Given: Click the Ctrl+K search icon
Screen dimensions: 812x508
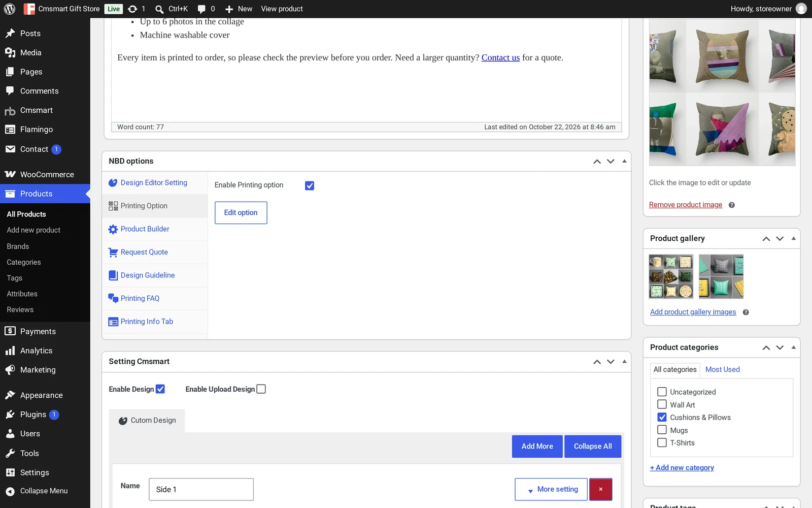Looking at the screenshot, I should 159,9.
